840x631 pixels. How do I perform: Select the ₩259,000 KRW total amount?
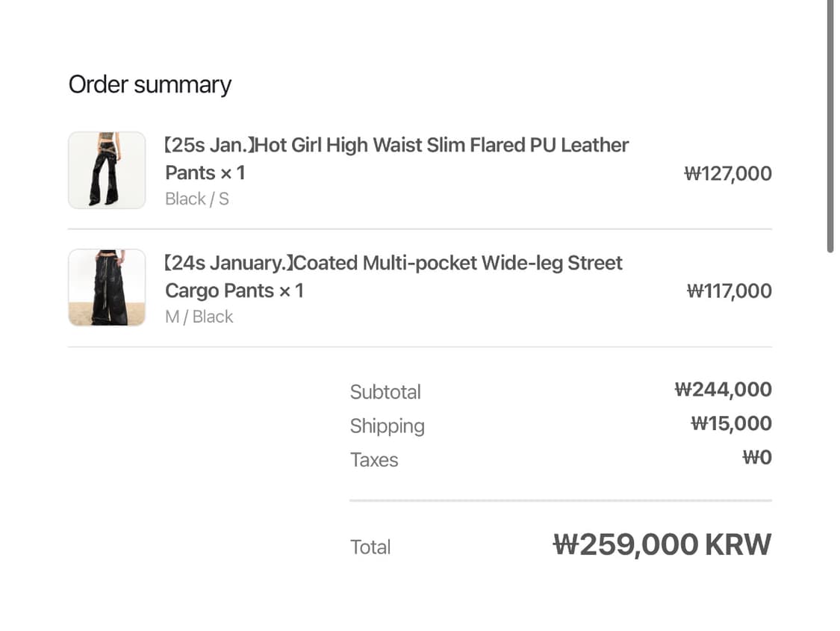pyautogui.click(x=662, y=545)
